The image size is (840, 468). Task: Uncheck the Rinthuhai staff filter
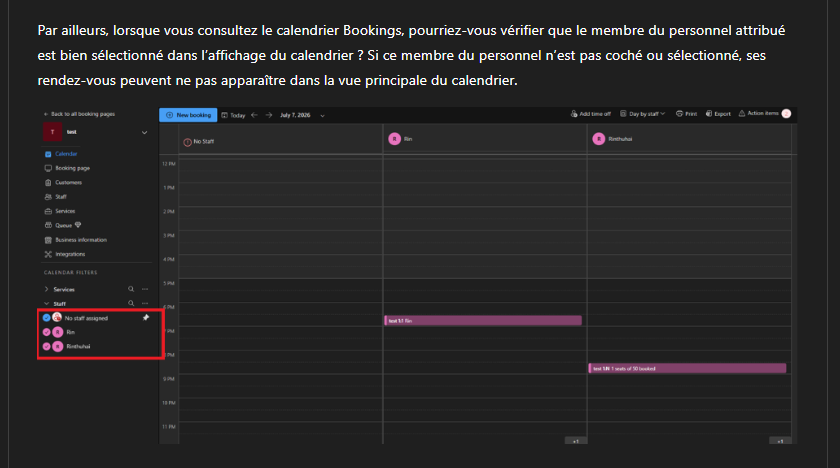click(47, 347)
